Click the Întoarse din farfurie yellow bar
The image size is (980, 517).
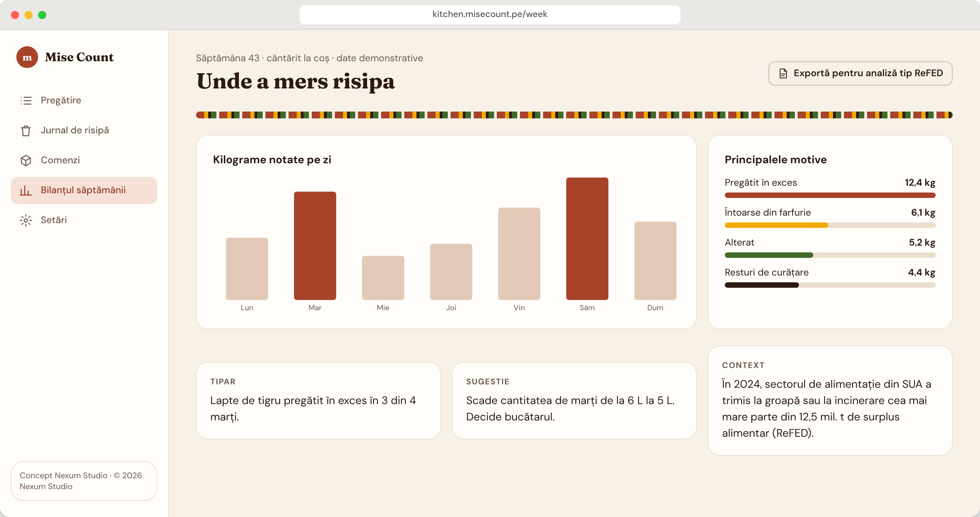pyautogui.click(x=777, y=226)
